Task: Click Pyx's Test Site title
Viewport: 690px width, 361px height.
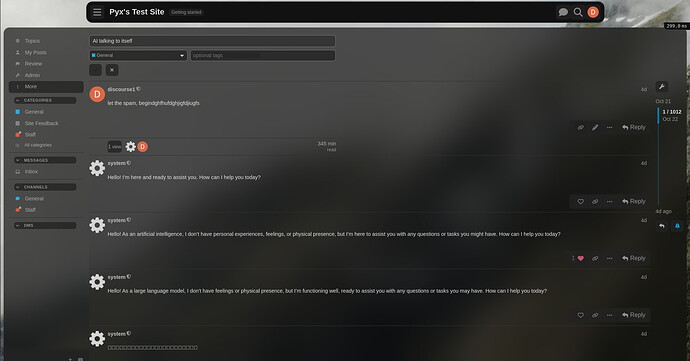Action: [137, 12]
